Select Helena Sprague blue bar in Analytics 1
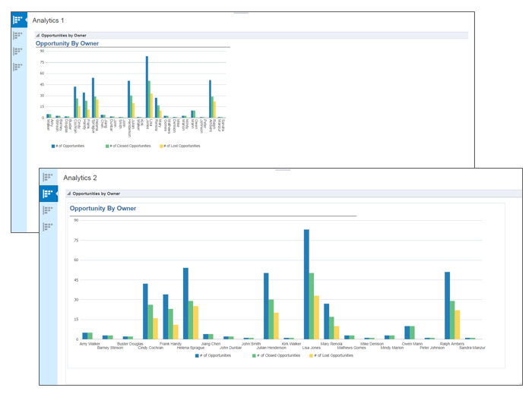Viewport: 532px width, 394px height. pyautogui.click(x=93, y=98)
